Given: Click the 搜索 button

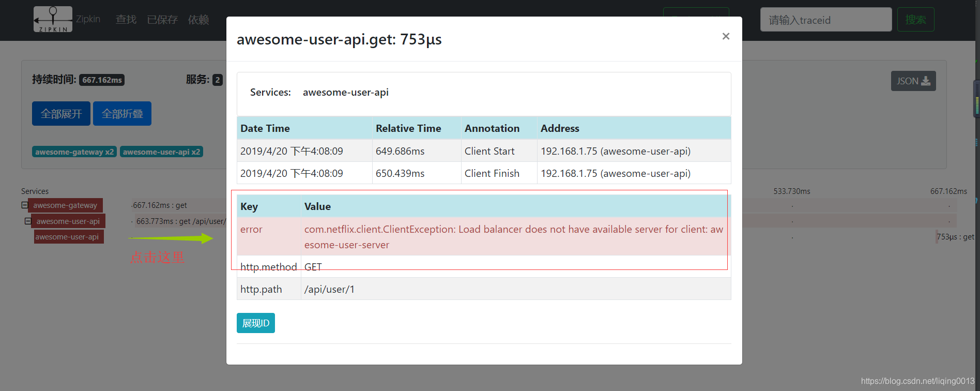Looking at the screenshot, I should [x=915, y=20].
